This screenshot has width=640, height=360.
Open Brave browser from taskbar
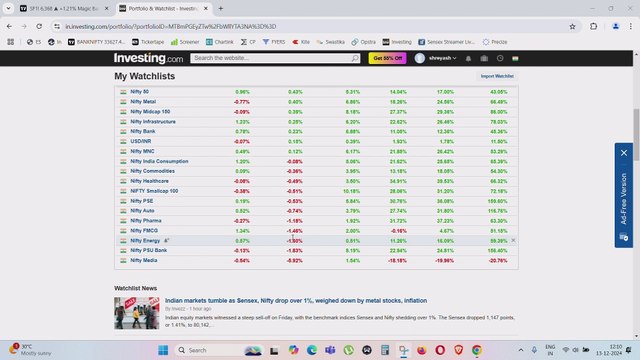tap(458, 350)
